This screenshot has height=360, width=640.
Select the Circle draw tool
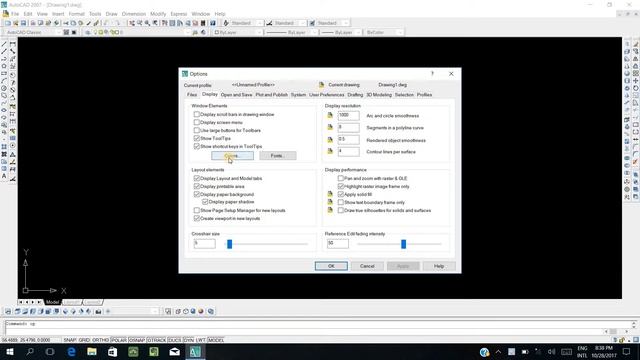pos(4,88)
